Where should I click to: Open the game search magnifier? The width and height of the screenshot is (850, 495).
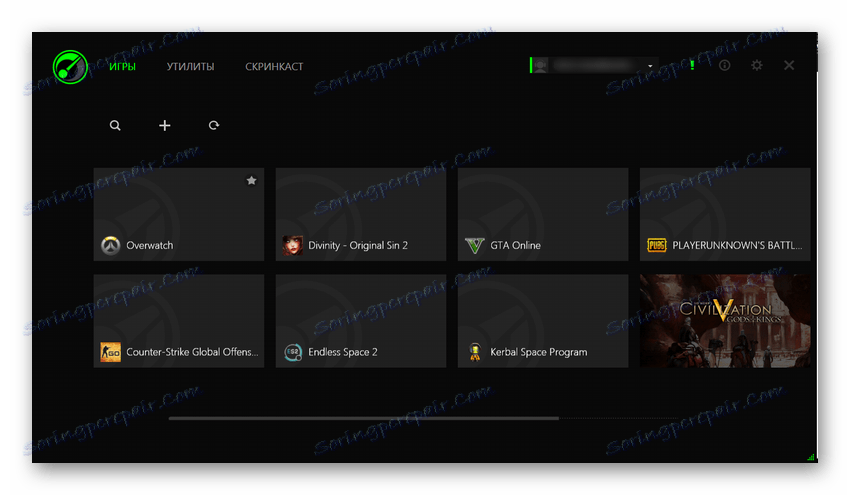[x=115, y=125]
